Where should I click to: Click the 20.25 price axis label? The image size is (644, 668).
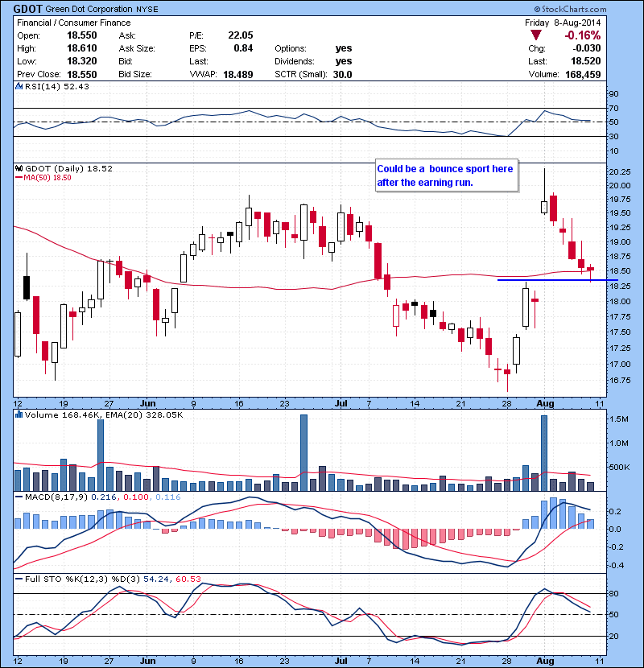pyautogui.click(x=620, y=171)
